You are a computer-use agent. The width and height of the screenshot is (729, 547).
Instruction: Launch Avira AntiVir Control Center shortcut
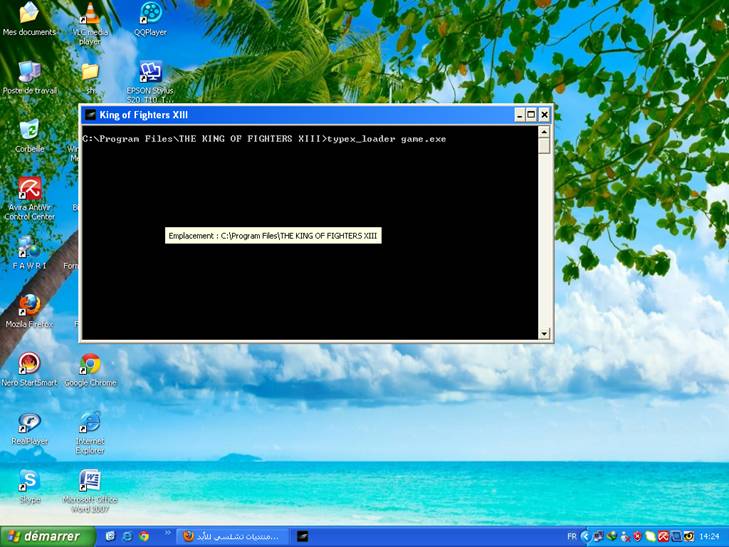tap(29, 199)
